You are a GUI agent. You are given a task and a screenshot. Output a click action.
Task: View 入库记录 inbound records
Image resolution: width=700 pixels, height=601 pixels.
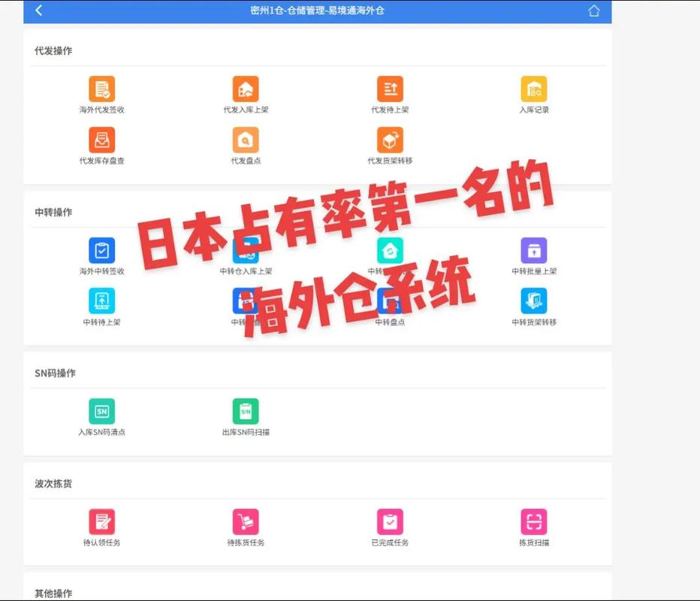tap(534, 90)
